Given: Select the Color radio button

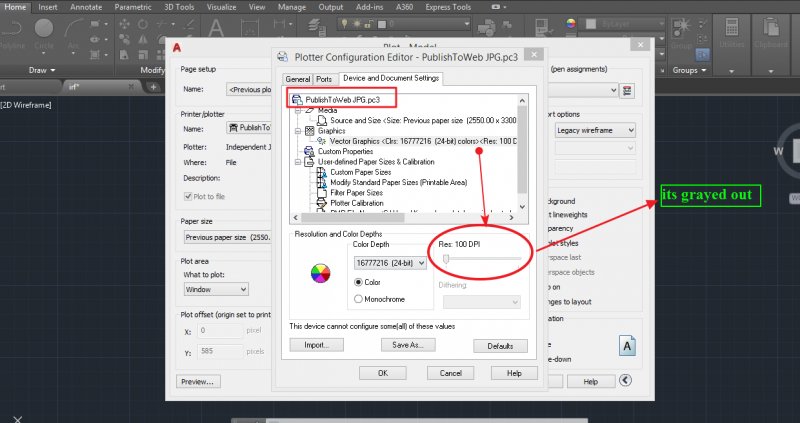Looking at the screenshot, I should tap(358, 282).
